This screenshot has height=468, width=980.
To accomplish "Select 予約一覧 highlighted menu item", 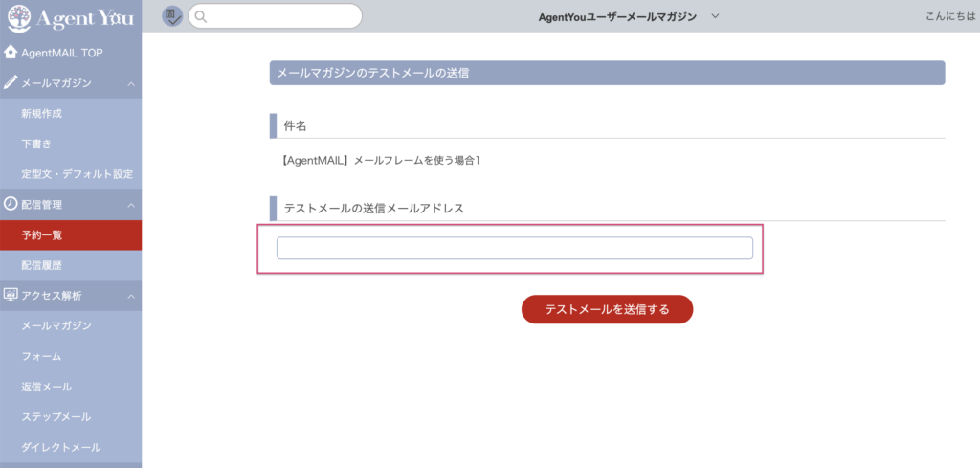I will pos(71,235).
